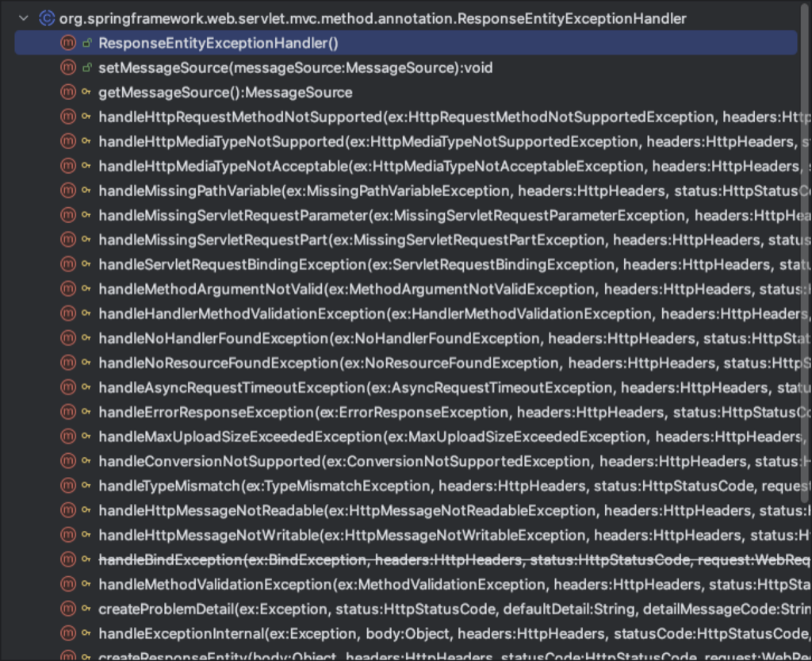The image size is (812, 661).
Task: Select deprecated handleBindException method
Action: [406, 559]
